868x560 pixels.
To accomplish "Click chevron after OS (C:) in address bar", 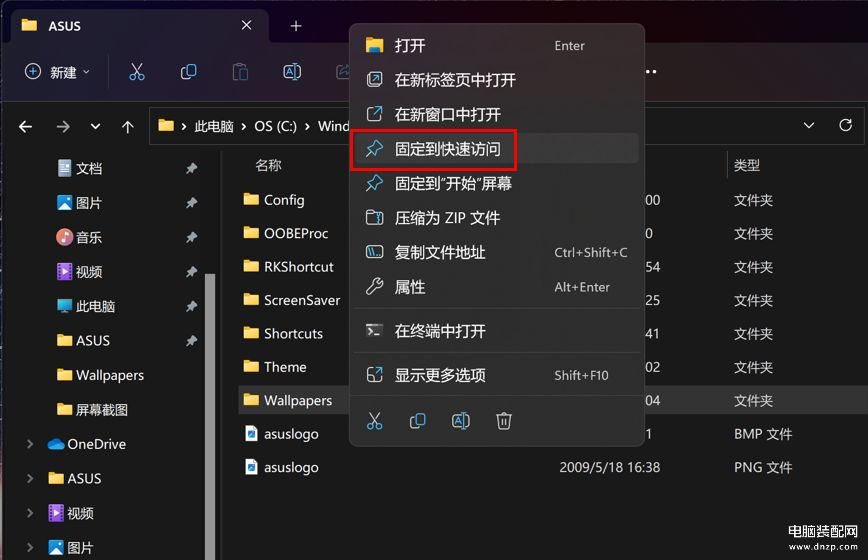I will [x=307, y=127].
